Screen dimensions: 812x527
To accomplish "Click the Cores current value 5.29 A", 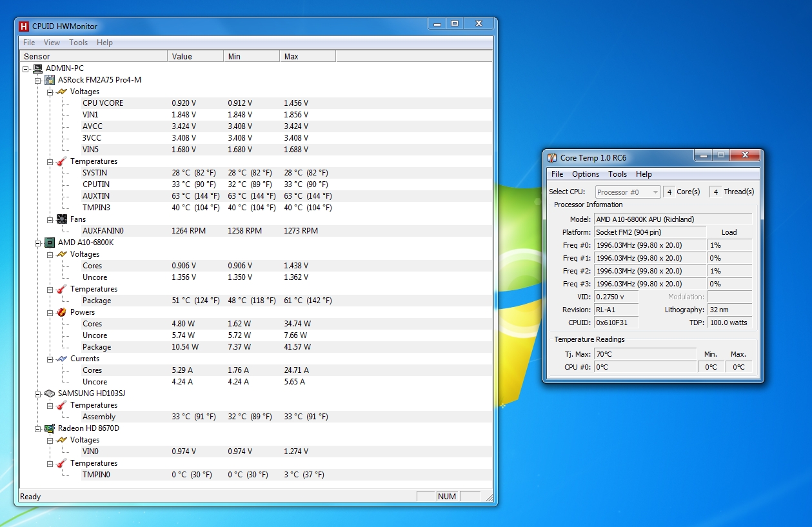I will click(x=183, y=370).
